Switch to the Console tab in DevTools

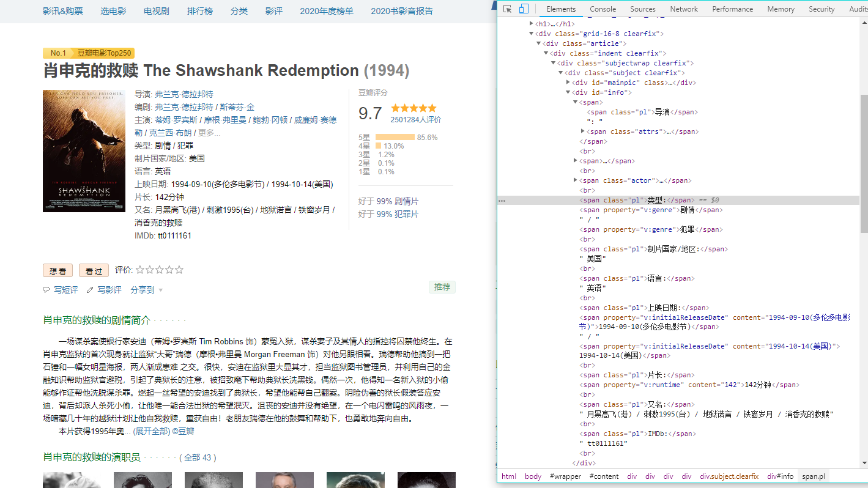coord(603,9)
